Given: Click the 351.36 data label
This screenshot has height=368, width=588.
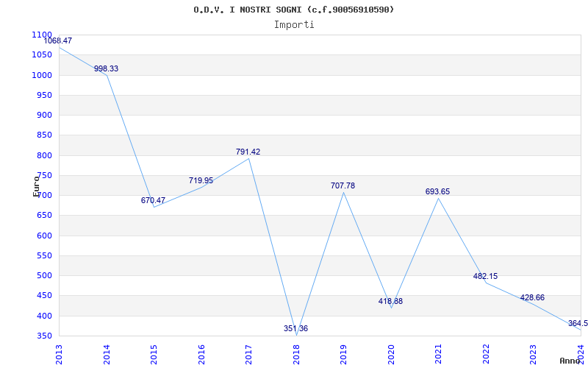Looking at the screenshot, I should tap(295, 328).
